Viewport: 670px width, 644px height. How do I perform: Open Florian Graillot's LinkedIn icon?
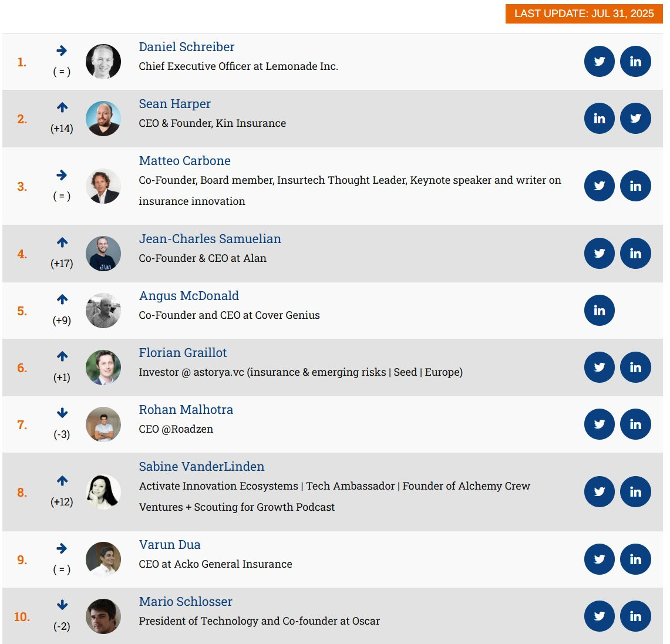coord(635,367)
